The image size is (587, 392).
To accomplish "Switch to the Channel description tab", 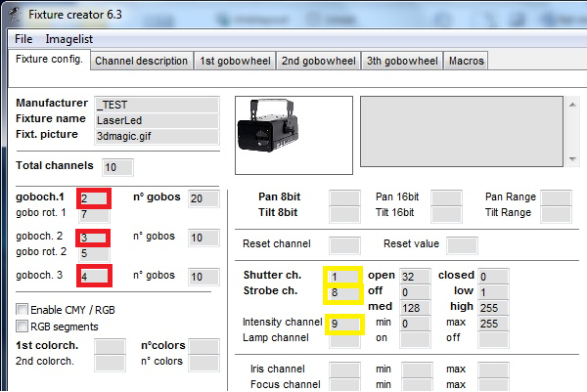I will pyautogui.click(x=141, y=61).
